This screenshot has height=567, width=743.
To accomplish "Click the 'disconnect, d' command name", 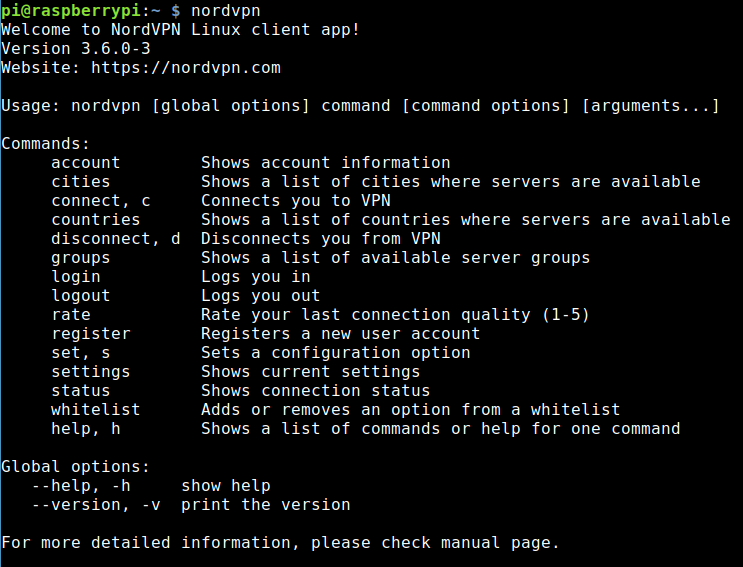I will point(116,239).
